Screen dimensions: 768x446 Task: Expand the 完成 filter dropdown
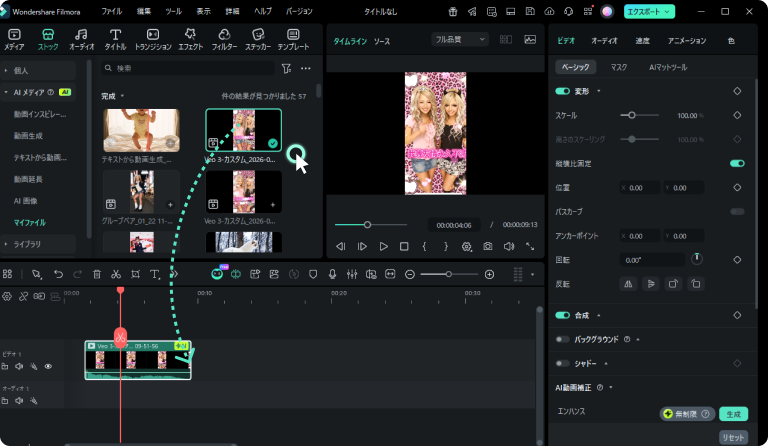click(x=112, y=96)
